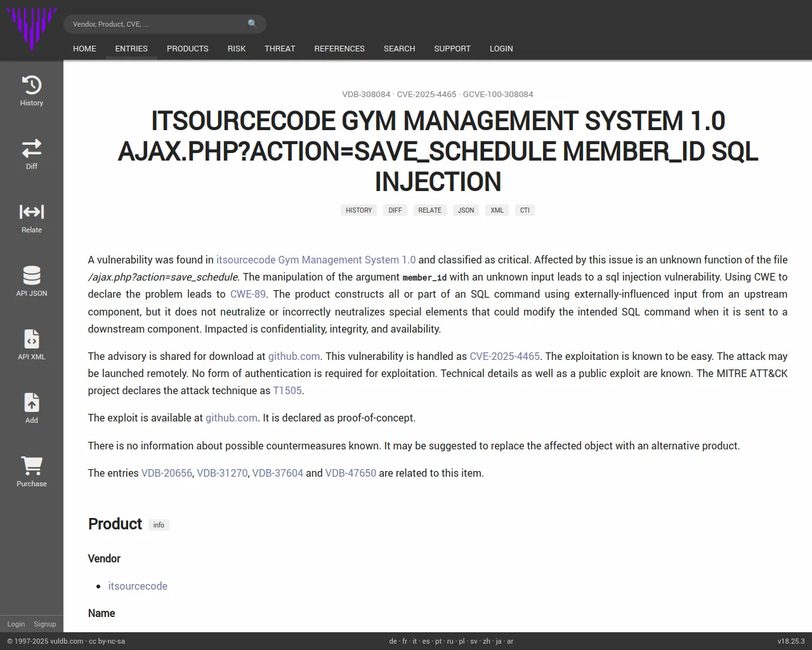Switch language to it
The image size is (812, 650).
(415, 641)
